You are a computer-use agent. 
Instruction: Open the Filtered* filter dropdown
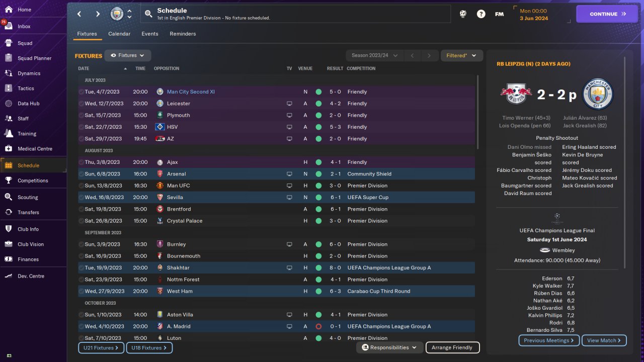(x=461, y=55)
